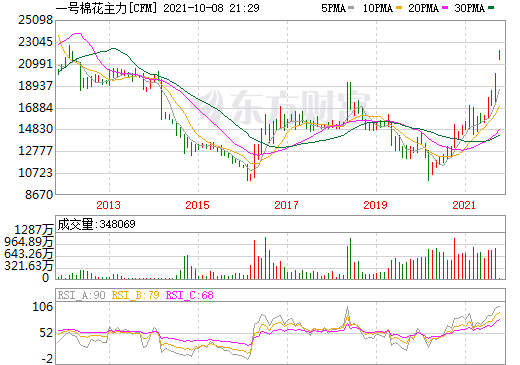Click the 1287万 volume axis label

(x=33, y=230)
